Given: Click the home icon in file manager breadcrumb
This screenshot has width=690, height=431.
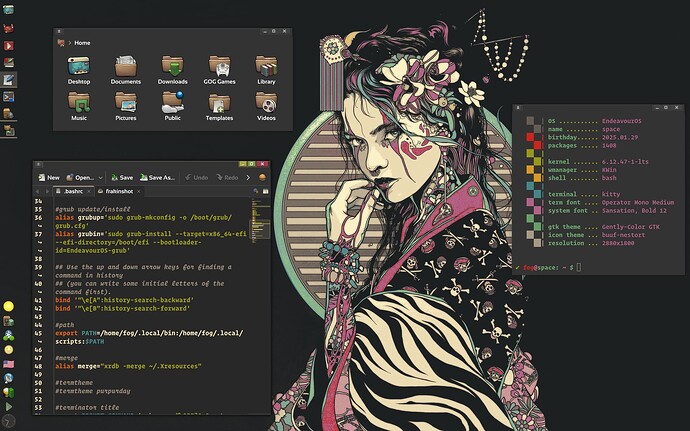Looking at the screenshot, I should click(61, 43).
